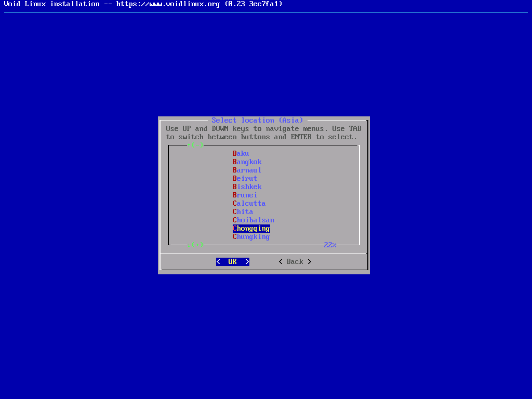Click the scroll-up indicator above the list
The image size is (532, 399).
(195, 145)
